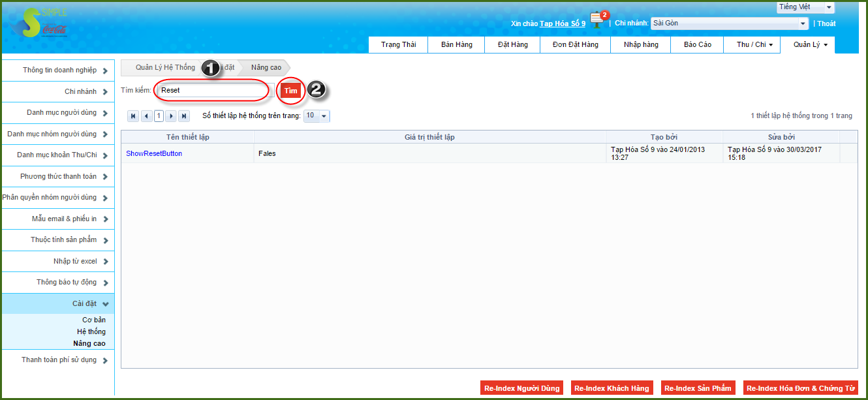Jump to last page arrow

pos(184,116)
